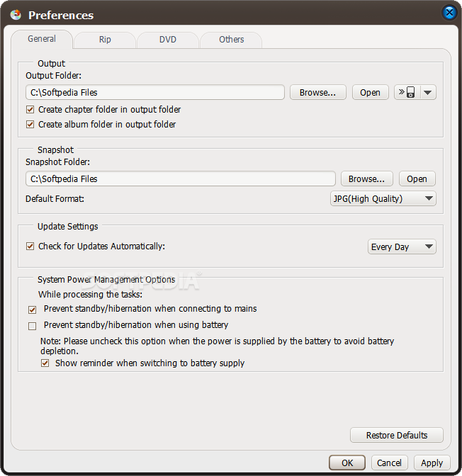Select the Others tab
Image resolution: width=462 pixels, height=476 pixels.
(x=231, y=40)
